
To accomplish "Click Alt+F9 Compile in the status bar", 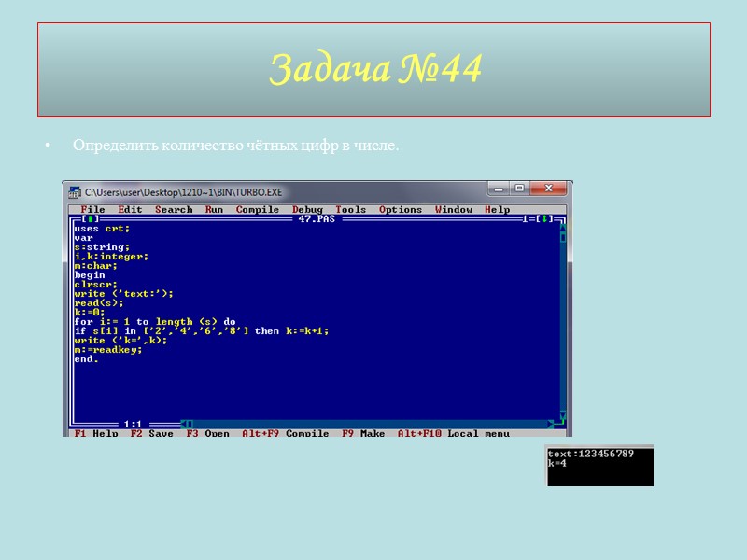I will point(286,433).
